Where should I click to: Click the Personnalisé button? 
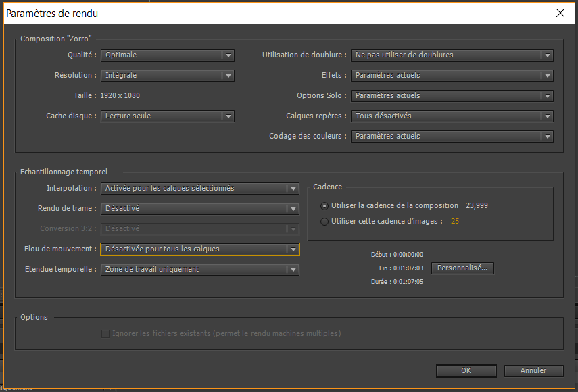point(462,268)
